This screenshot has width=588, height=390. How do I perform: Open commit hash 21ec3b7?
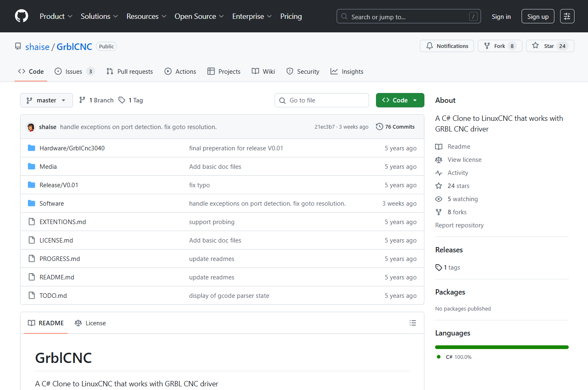tap(325, 127)
